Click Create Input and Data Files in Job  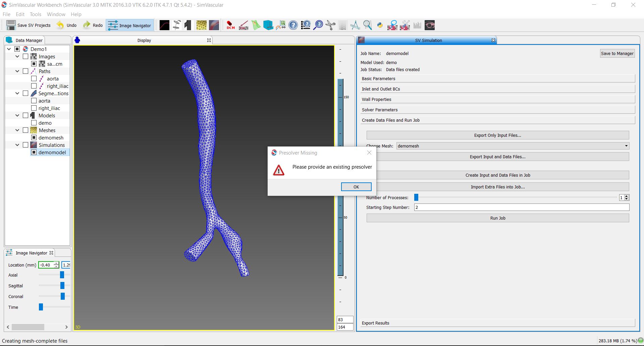coord(498,175)
